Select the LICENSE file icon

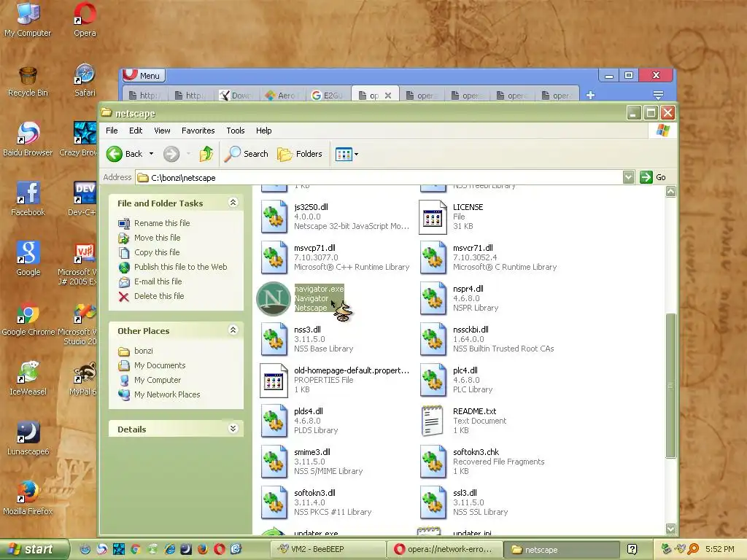[x=433, y=217]
